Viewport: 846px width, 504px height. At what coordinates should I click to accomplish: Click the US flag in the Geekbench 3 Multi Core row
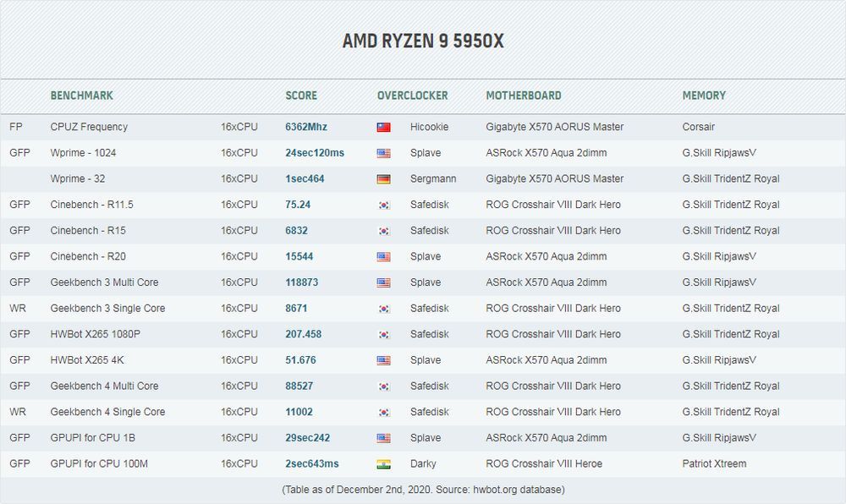point(383,282)
